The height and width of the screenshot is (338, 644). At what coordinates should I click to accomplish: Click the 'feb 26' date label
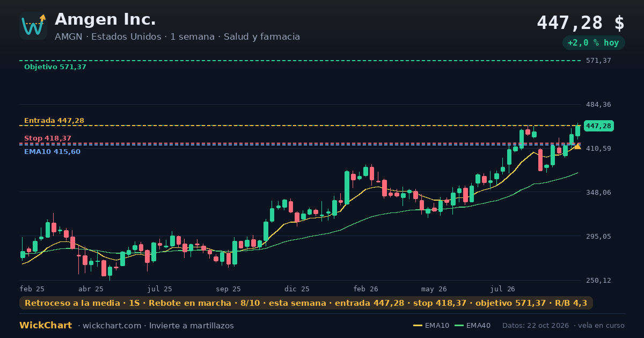(x=366, y=289)
